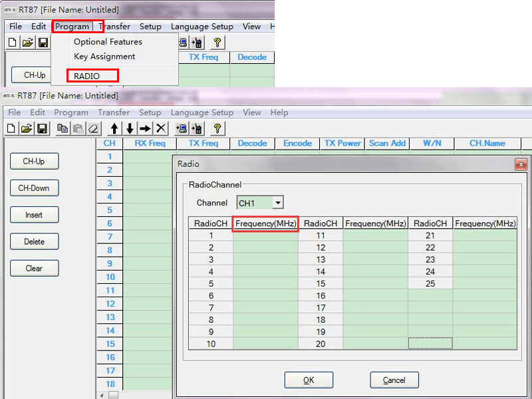The height and width of the screenshot is (399, 532).
Task: Click the down arrow toolbar icon
Action: (x=130, y=128)
